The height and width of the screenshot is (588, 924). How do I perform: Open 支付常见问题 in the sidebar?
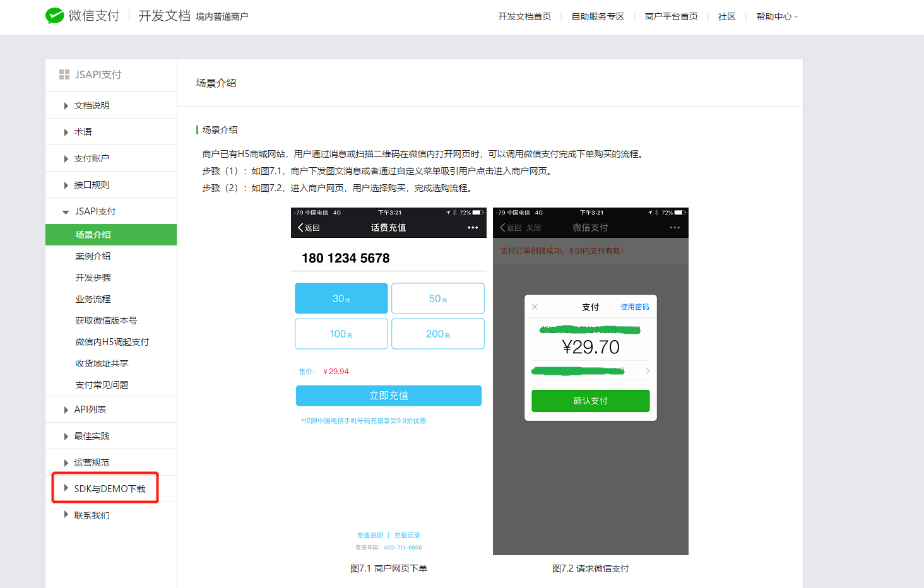point(102,385)
